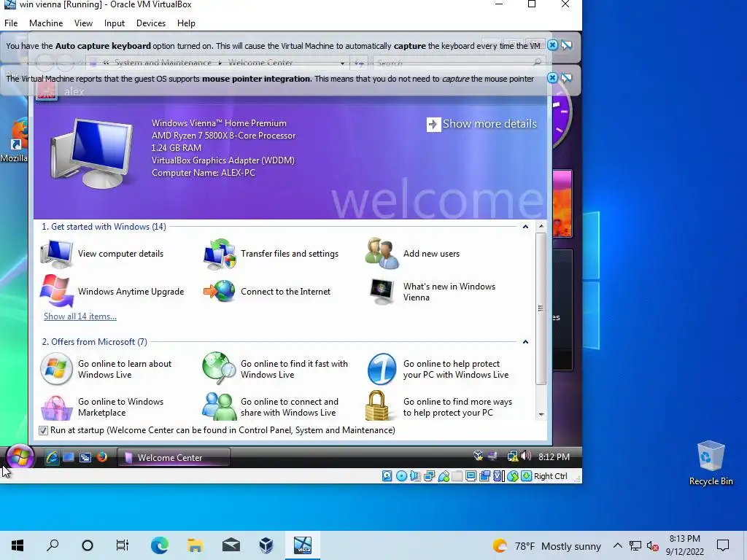Click Welcome Center scroll up arrow
Viewport: 747px width, 560px height.
pyautogui.click(x=541, y=226)
